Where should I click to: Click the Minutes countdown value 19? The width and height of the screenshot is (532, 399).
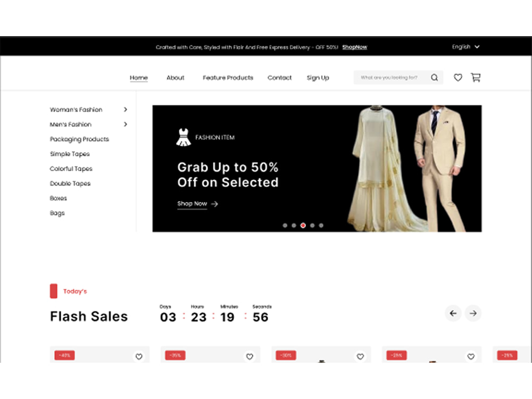click(227, 317)
